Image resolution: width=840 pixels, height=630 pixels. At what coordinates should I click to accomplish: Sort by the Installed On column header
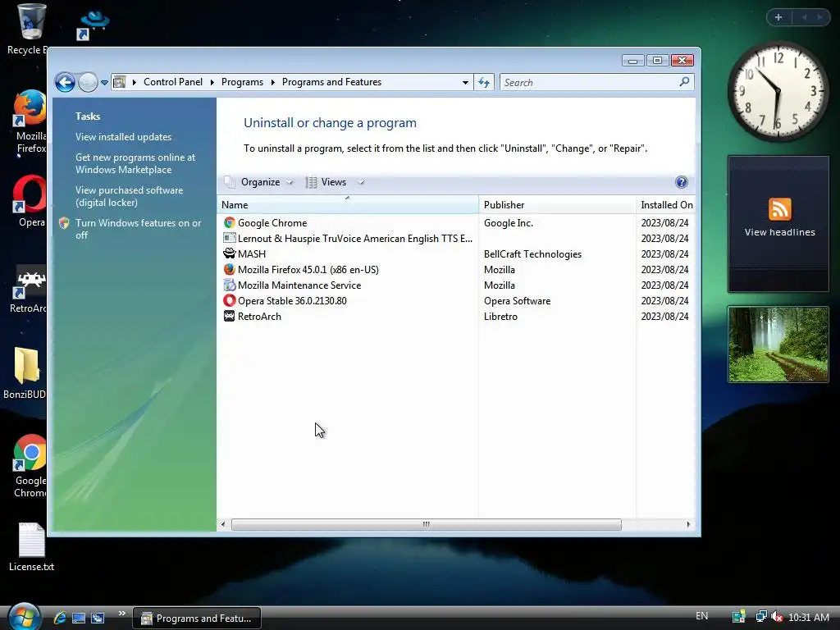click(666, 204)
